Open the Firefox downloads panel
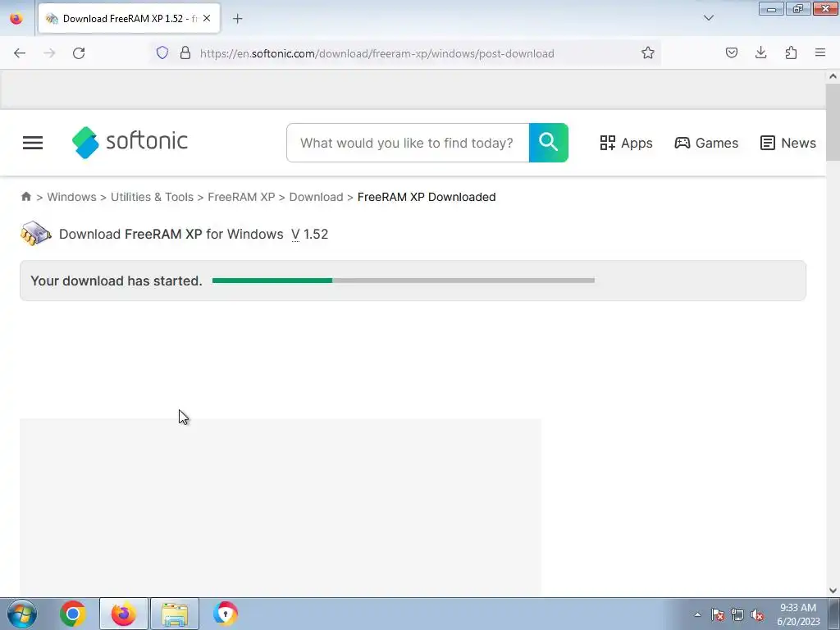 coord(760,52)
